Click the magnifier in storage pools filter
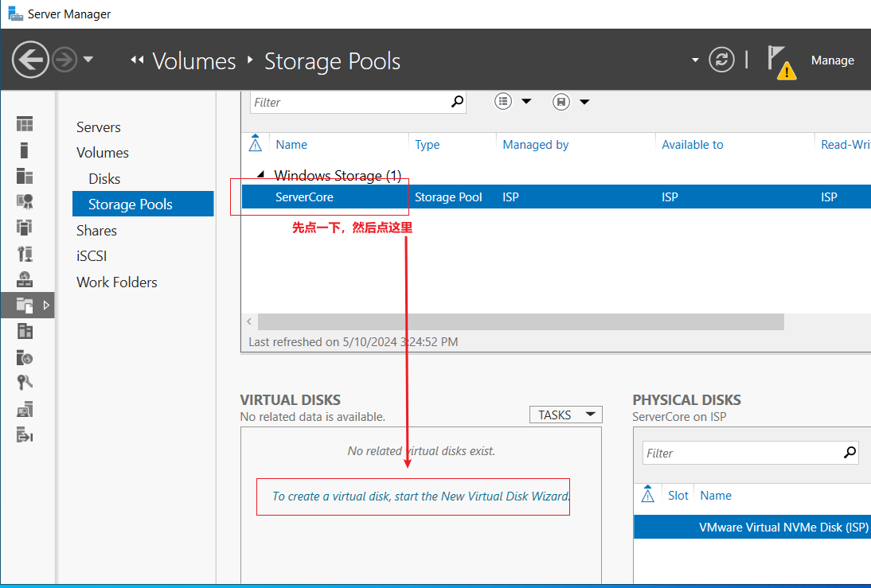This screenshot has width=871, height=588. (x=457, y=102)
